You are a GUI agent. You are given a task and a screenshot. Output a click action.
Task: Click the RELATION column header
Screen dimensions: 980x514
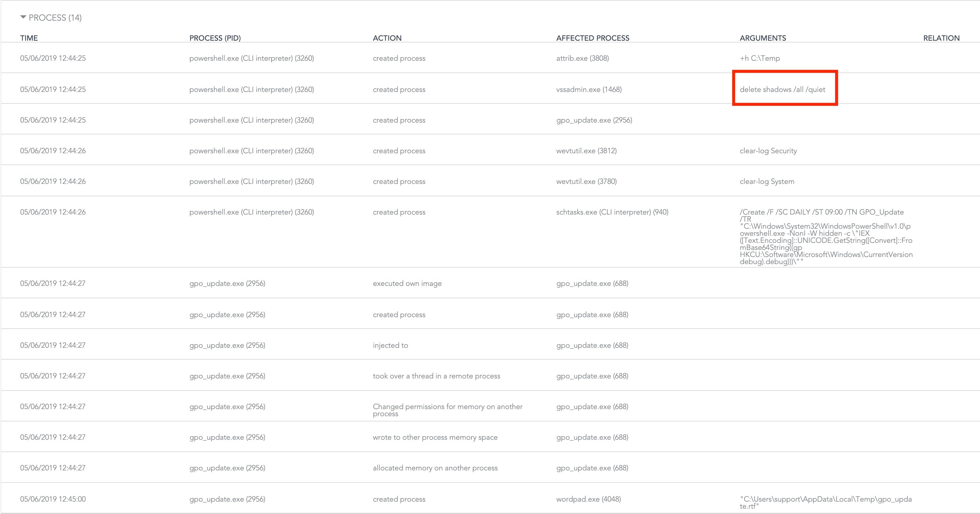(x=941, y=38)
